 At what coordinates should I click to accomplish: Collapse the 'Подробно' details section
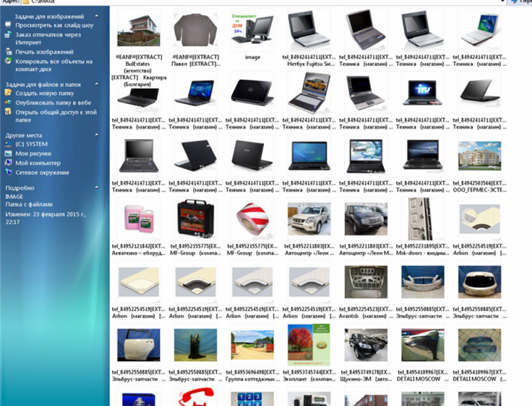click(97, 188)
